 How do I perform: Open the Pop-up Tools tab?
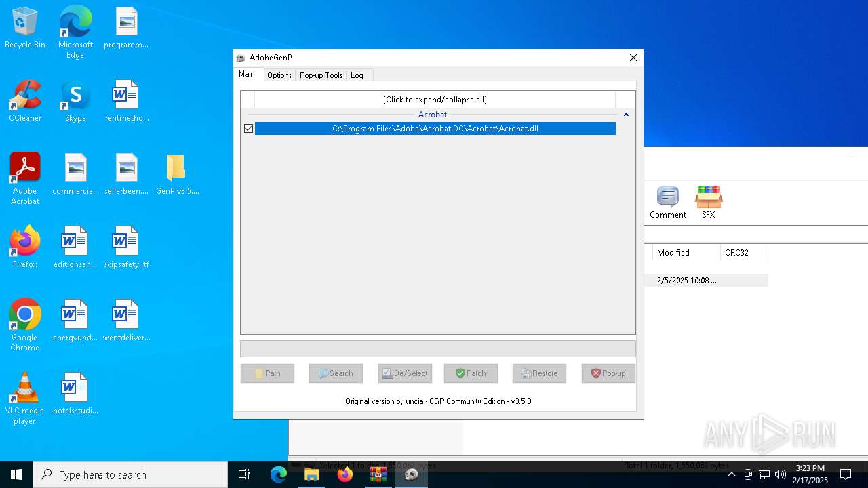click(321, 75)
